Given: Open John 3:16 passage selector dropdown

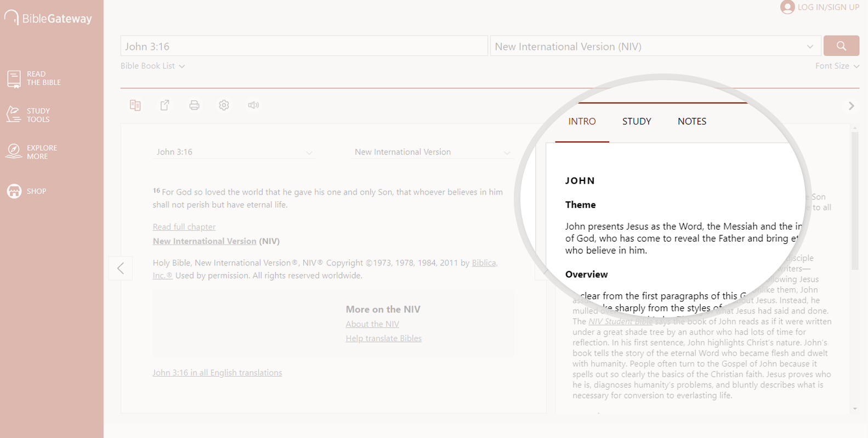Looking at the screenshot, I should (x=234, y=152).
